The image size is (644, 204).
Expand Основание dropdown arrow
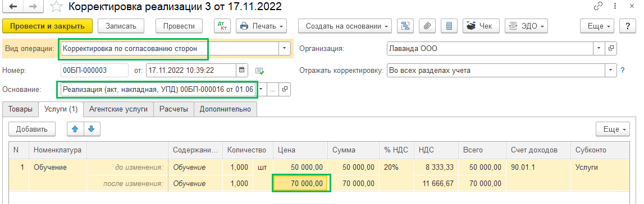pyautogui.click(x=261, y=89)
